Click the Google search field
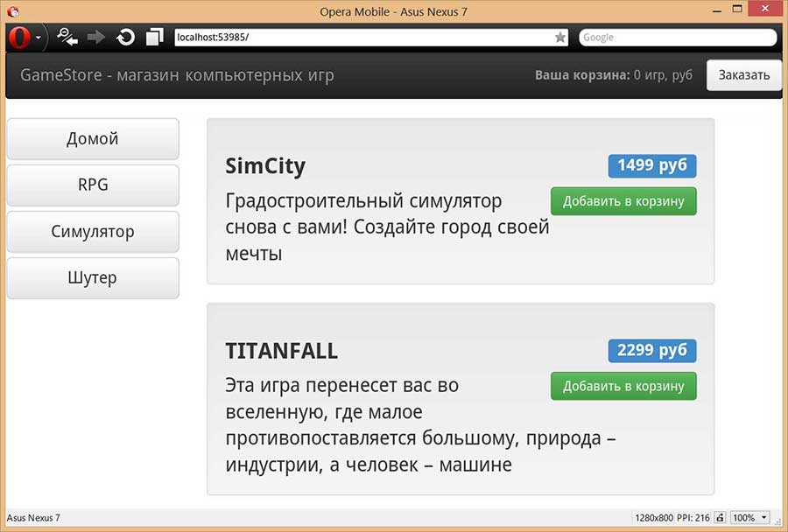Image resolution: width=788 pixels, height=532 pixels. click(678, 37)
